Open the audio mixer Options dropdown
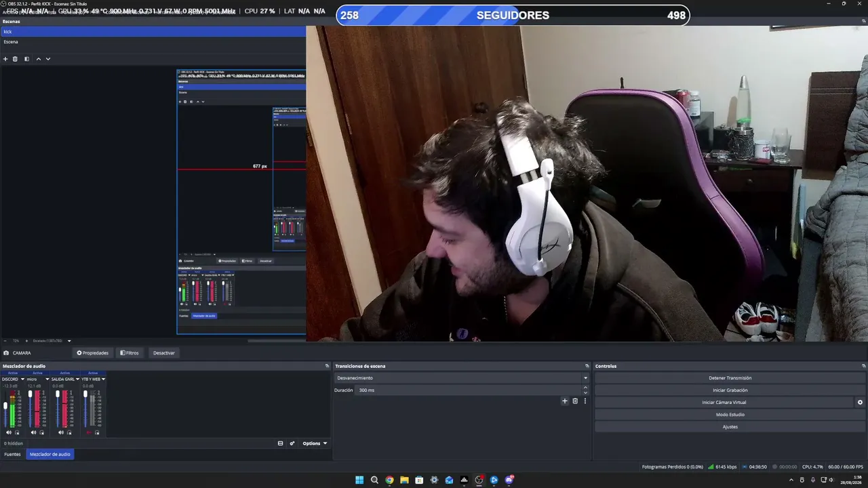868x488 pixels. 315,443
